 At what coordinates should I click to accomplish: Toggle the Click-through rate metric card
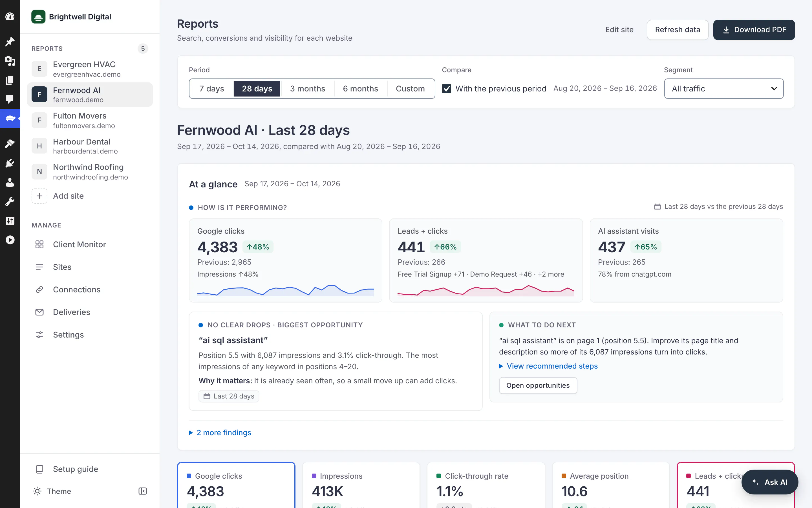click(x=486, y=485)
